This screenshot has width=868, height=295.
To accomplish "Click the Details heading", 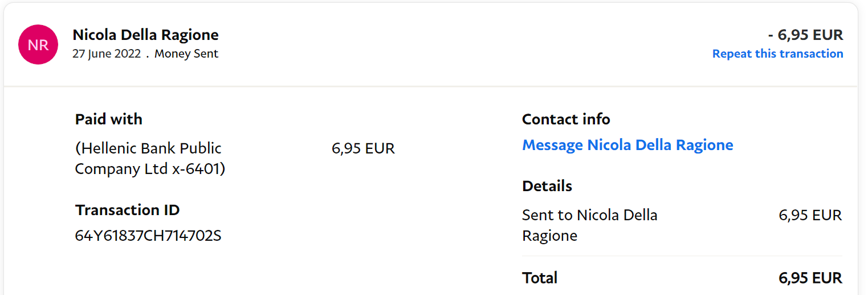I will click(x=547, y=186).
